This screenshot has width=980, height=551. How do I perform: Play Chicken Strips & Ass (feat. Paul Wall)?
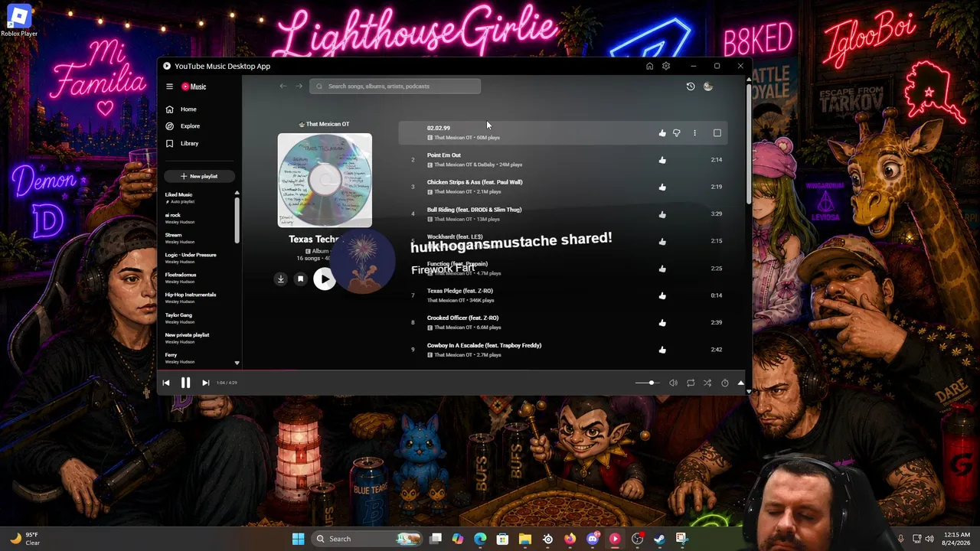pos(475,182)
